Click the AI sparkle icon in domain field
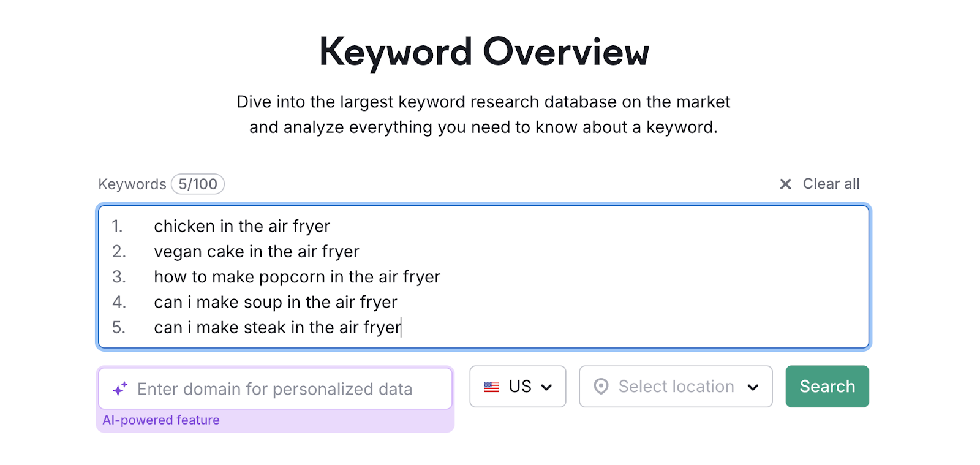 coord(119,388)
